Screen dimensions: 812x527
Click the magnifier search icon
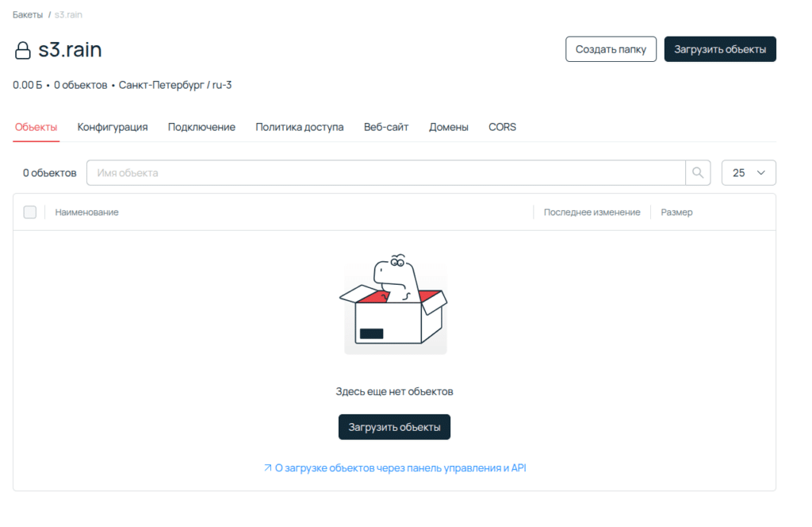698,173
